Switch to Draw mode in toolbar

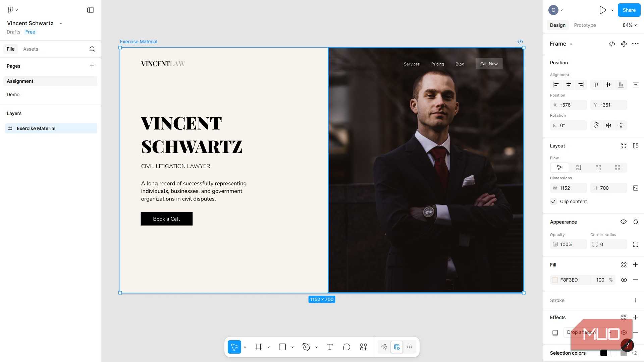[384, 347]
